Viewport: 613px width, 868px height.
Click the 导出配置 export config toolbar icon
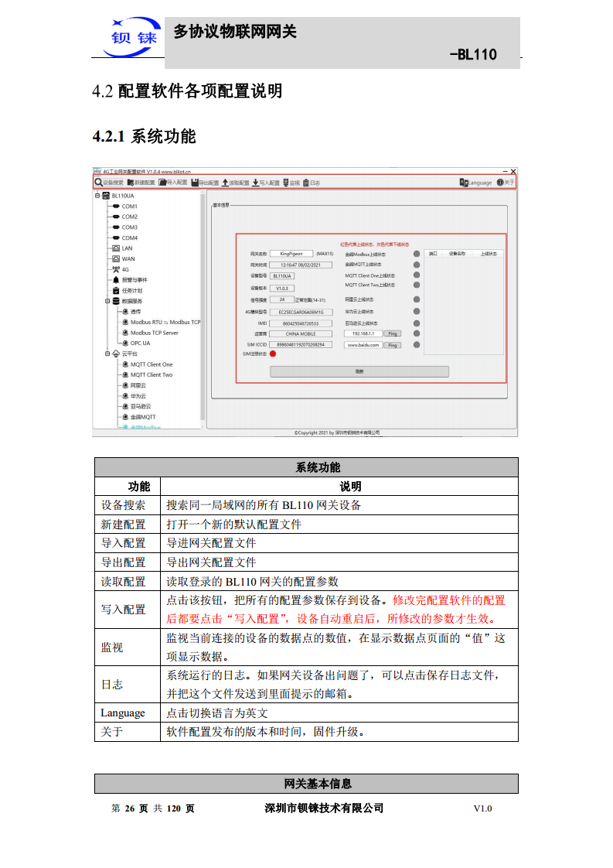coord(206,183)
